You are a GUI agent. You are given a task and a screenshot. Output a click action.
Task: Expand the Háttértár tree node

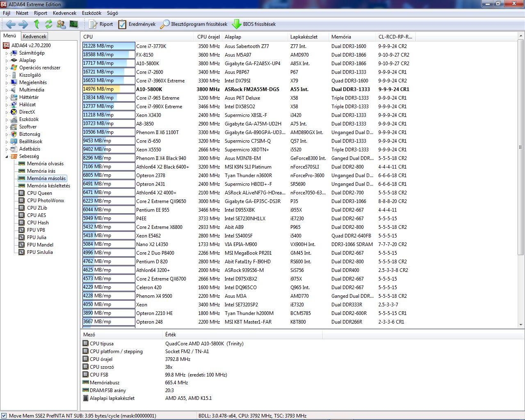7,98
